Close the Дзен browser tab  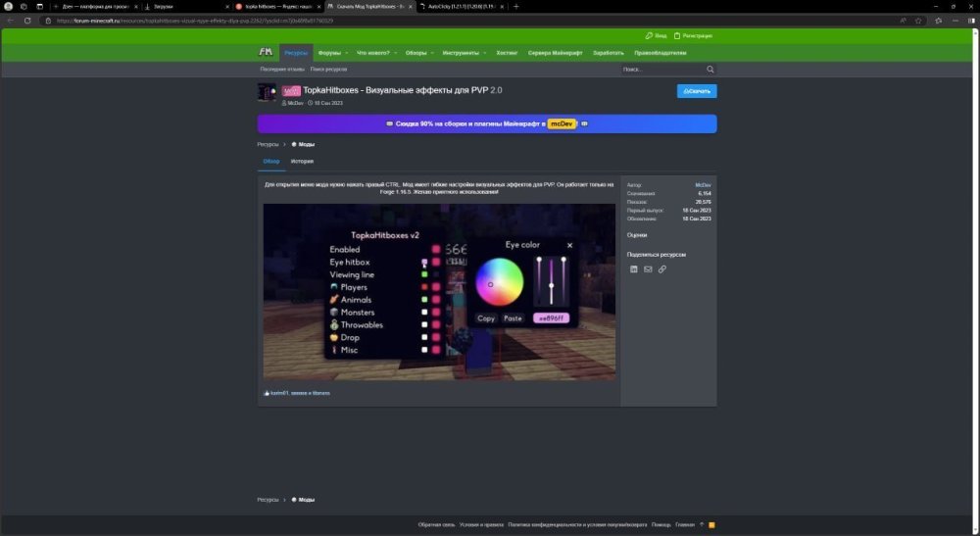tap(135, 6)
